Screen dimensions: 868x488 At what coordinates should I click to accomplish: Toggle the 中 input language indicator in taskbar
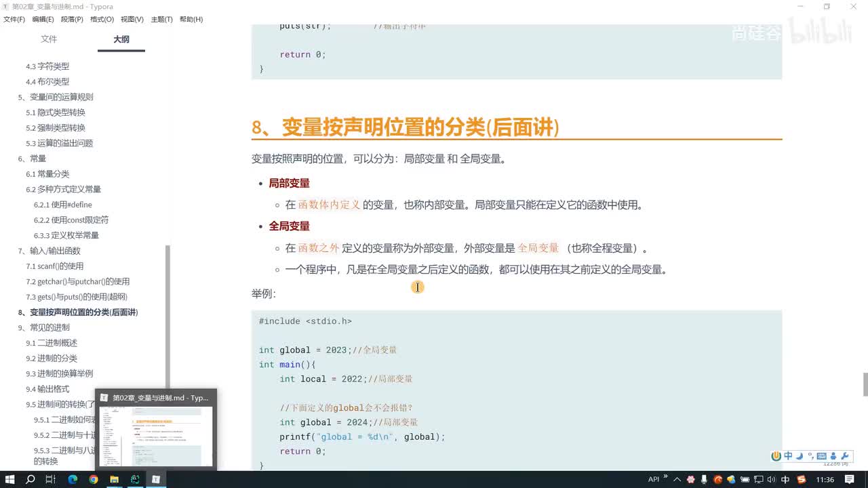pyautogui.click(x=785, y=479)
